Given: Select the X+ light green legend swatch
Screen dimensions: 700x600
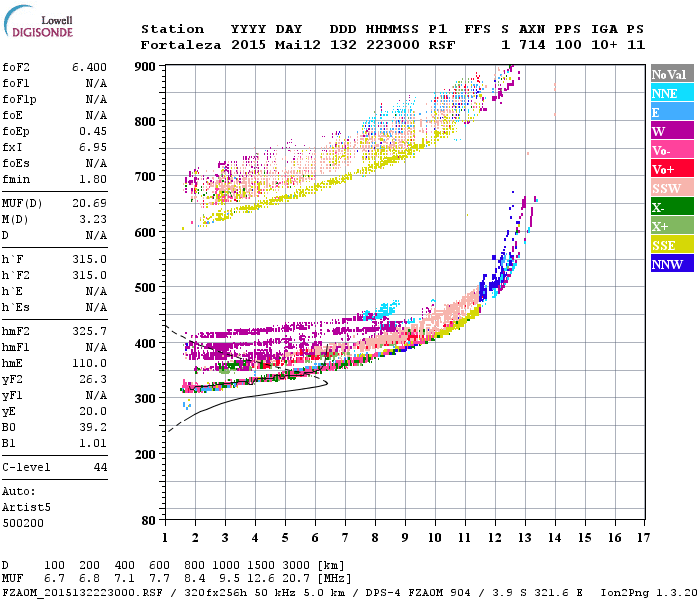Looking at the screenshot, I should coord(672,226).
